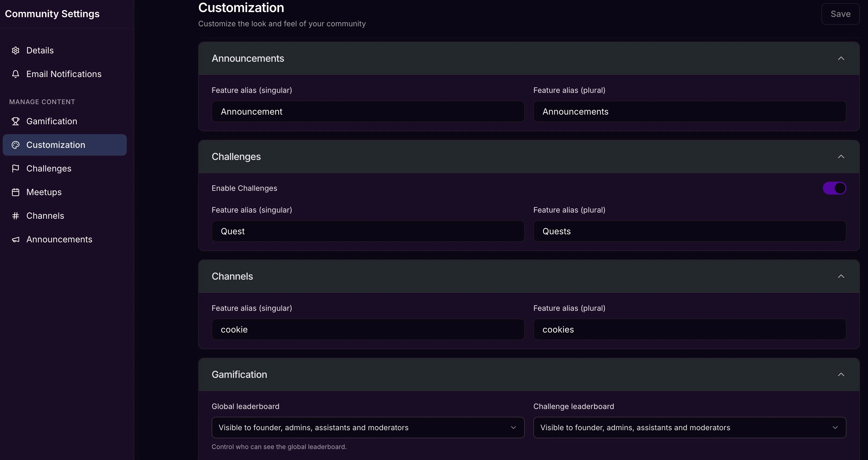Click the trophy icon next to Gamification
The image size is (868, 460).
point(16,121)
